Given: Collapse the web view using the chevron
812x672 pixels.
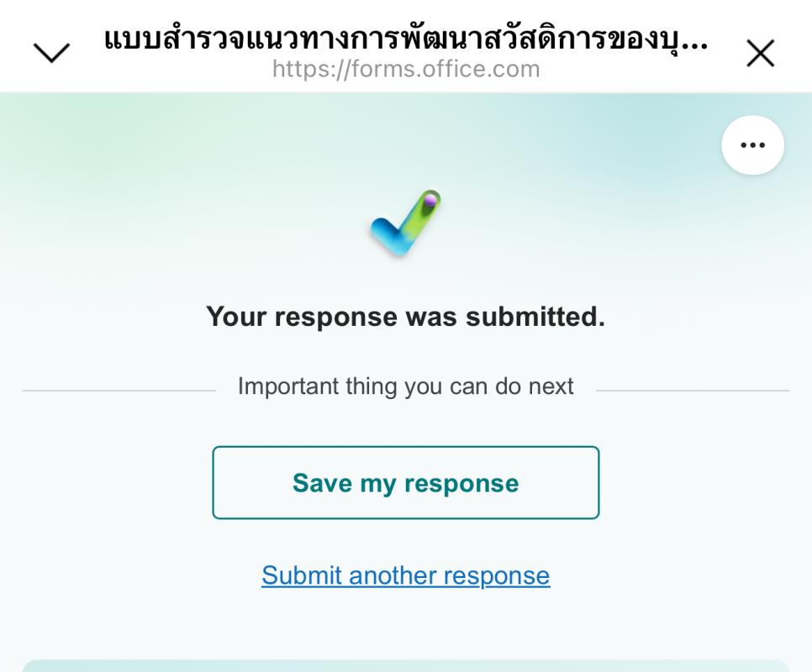Looking at the screenshot, I should pyautogui.click(x=51, y=54).
